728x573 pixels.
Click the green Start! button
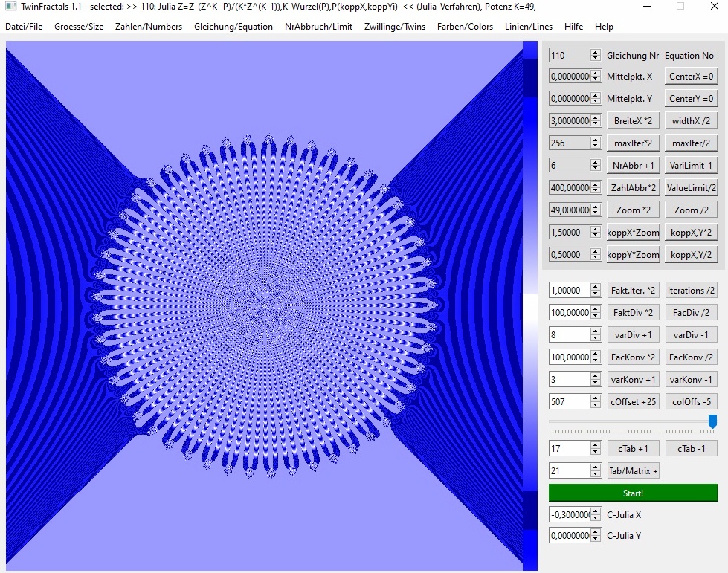coord(634,493)
